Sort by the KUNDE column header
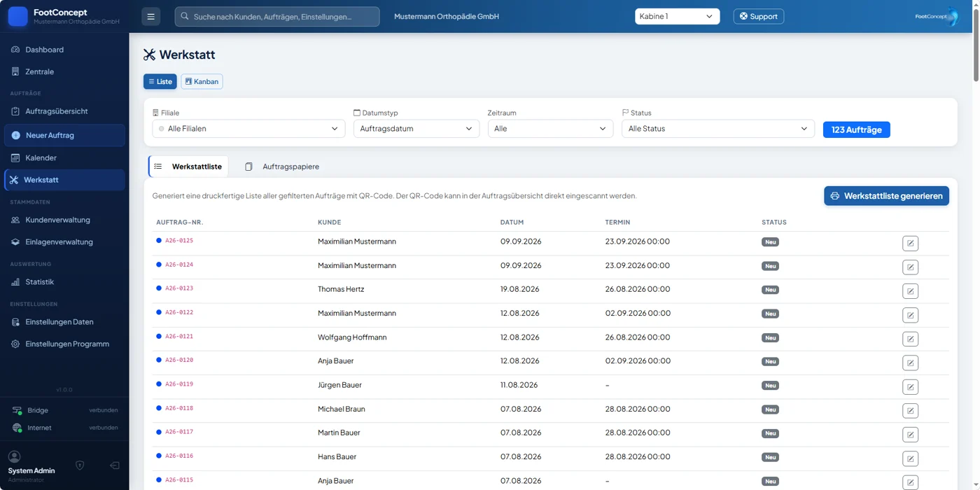 (x=330, y=223)
